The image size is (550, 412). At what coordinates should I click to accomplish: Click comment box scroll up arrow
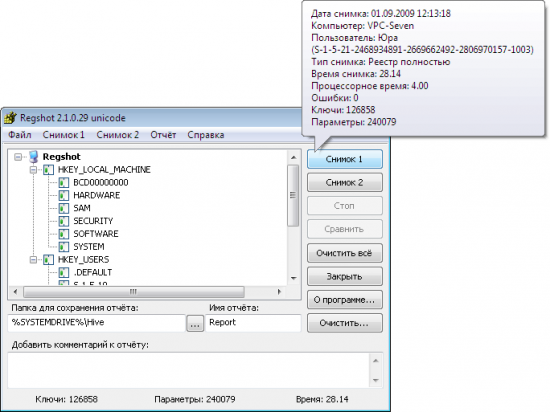click(376, 361)
